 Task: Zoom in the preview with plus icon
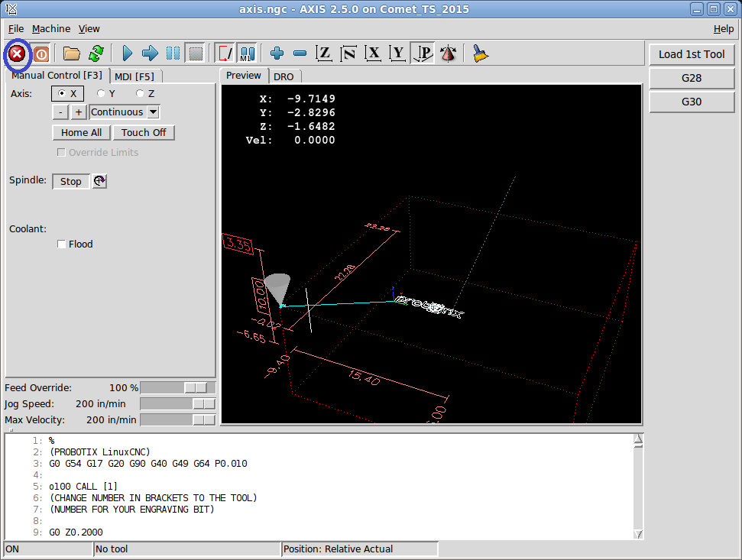point(277,53)
